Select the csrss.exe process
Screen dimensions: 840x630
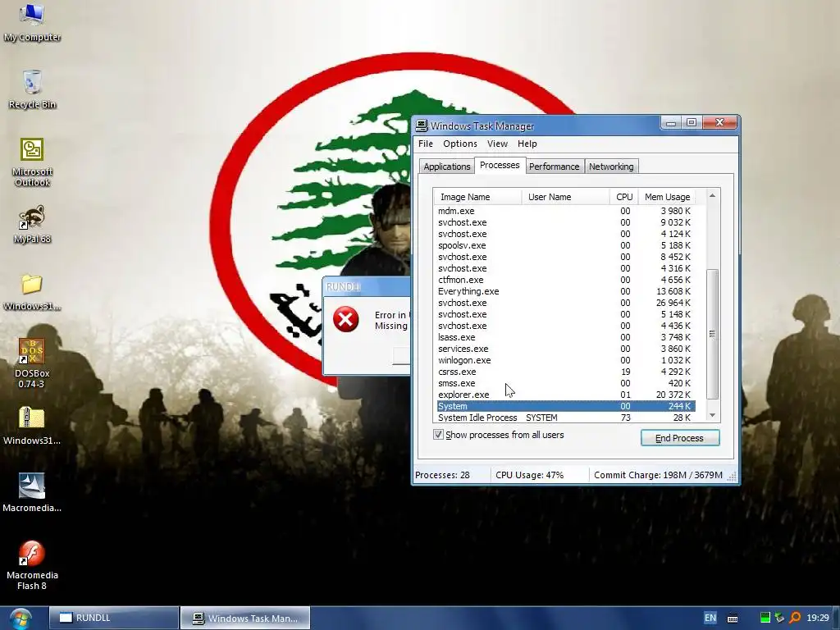566,372
